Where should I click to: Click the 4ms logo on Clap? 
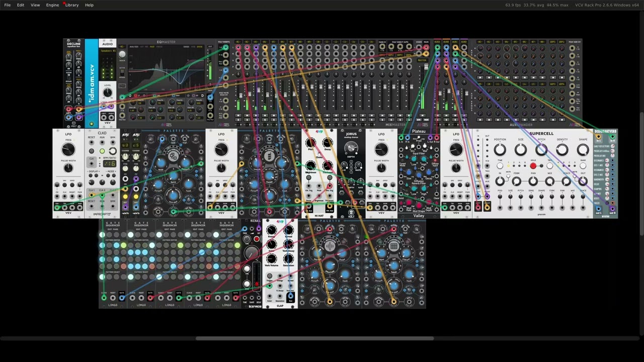[x=280, y=221]
